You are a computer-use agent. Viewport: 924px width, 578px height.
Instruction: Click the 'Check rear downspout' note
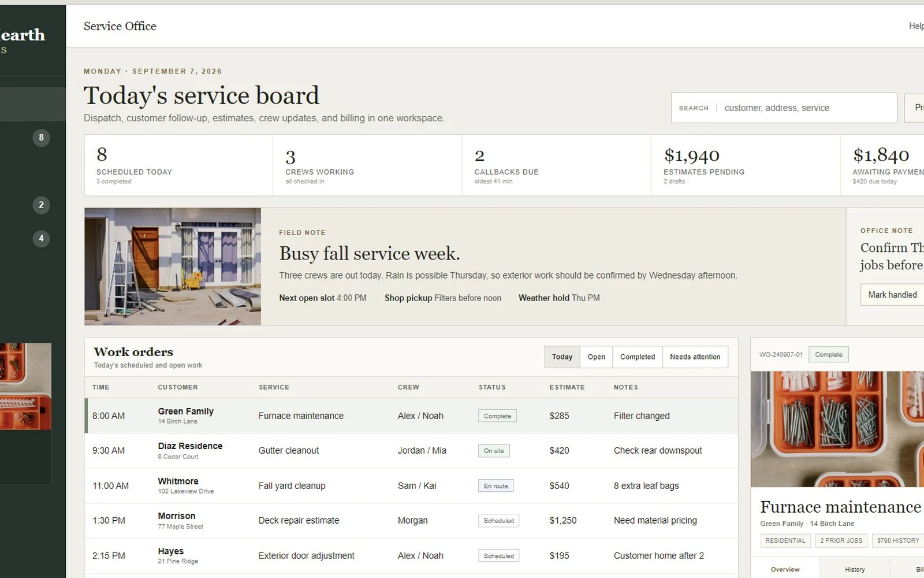tap(658, 451)
